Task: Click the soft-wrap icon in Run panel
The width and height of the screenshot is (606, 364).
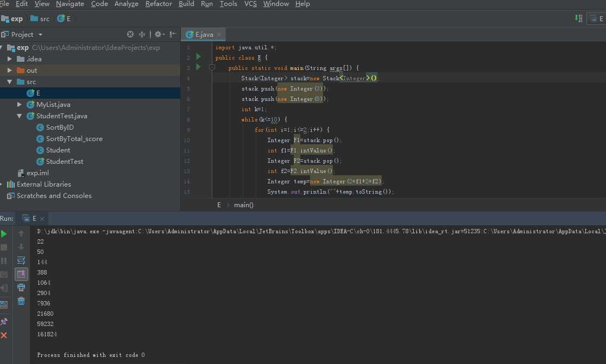Action: [x=21, y=260]
